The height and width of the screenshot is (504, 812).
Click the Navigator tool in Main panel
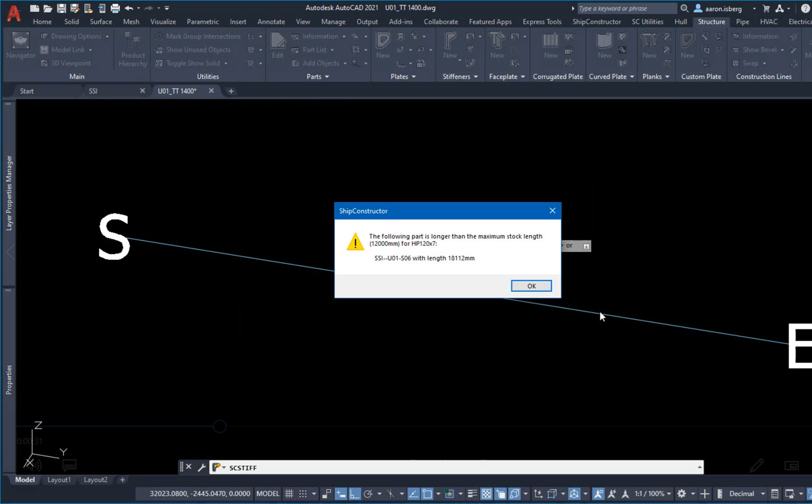pyautogui.click(x=21, y=46)
